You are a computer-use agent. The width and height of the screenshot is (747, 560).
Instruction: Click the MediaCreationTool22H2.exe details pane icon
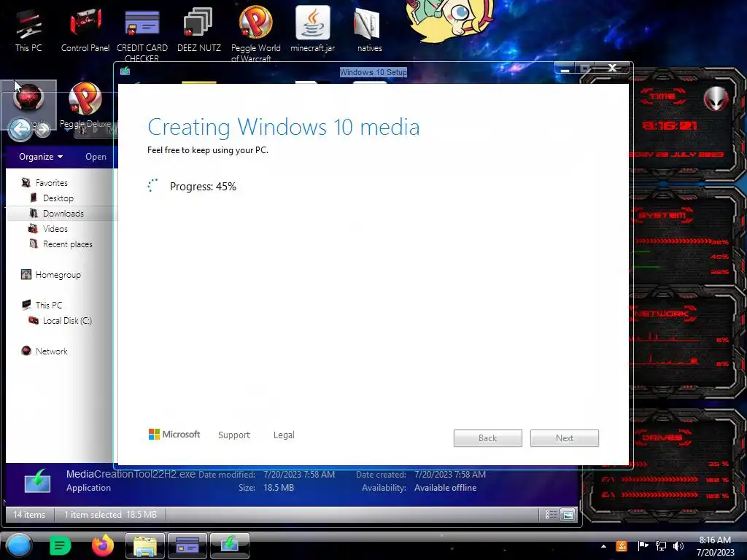(x=37, y=481)
